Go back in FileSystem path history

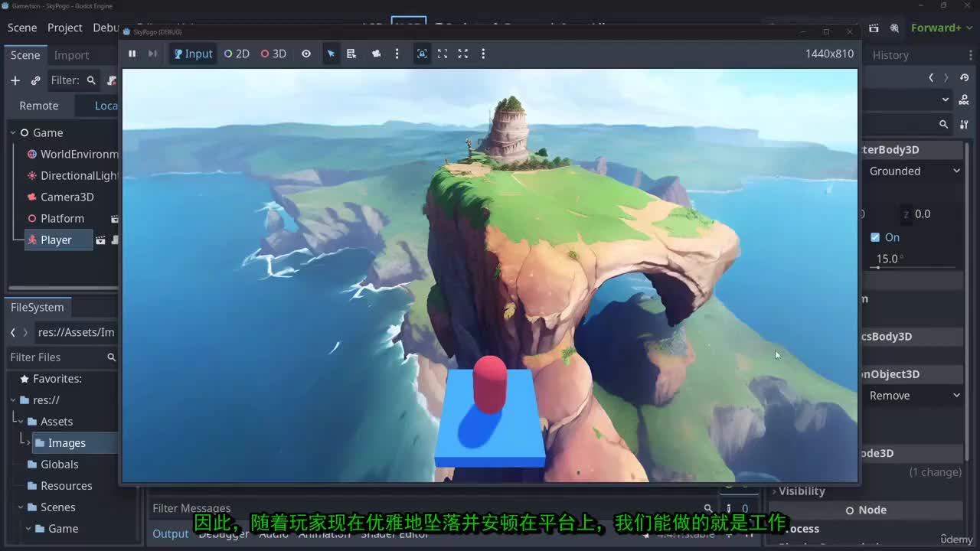pyautogui.click(x=13, y=332)
